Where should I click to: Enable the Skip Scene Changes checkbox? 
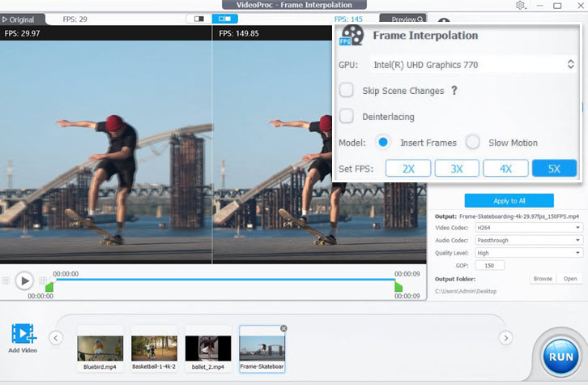pyautogui.click(x=347, y=90)
